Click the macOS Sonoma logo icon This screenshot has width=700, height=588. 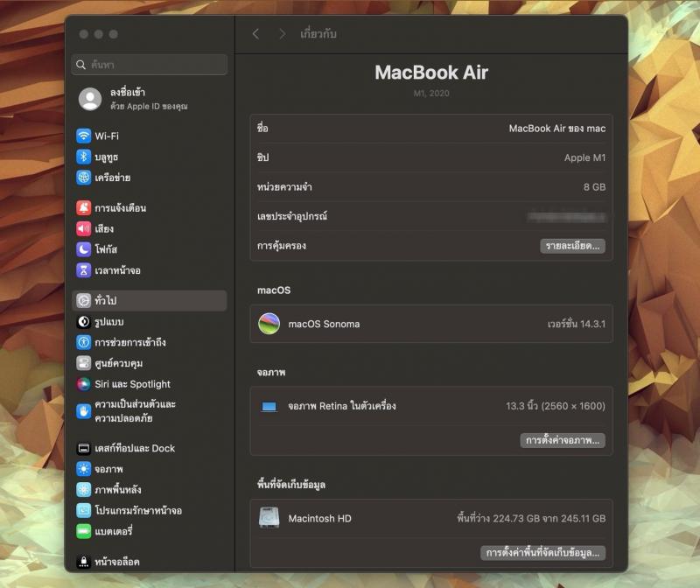pos(269,324)
